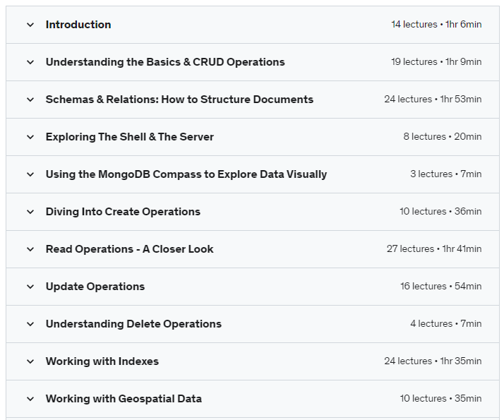The height and width of the screenshot is (420, 504).
Task: Select Read Operations - A Closer Look title
Action: [130, 249]
